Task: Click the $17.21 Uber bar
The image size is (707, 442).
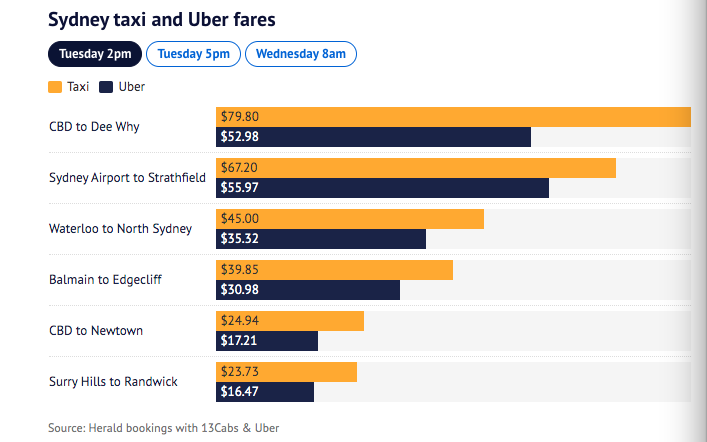Action: [267, 341]
